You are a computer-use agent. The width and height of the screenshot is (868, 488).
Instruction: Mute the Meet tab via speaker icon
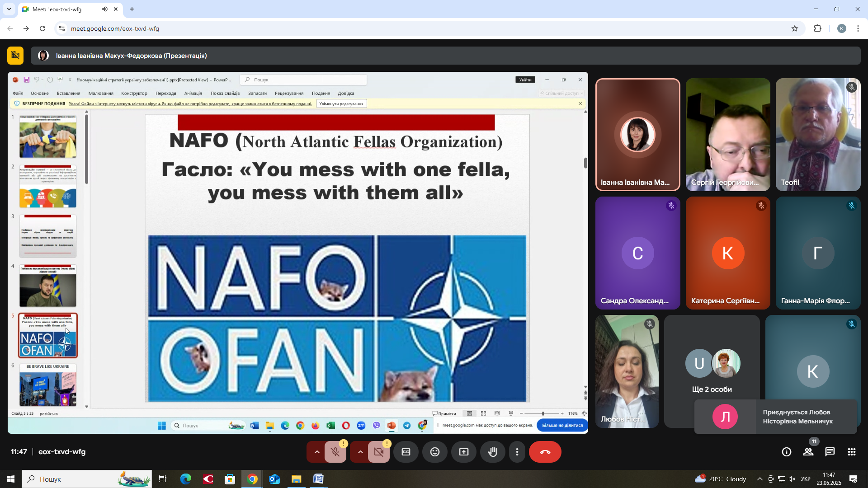pyautogui.click(x=105, y=9)
